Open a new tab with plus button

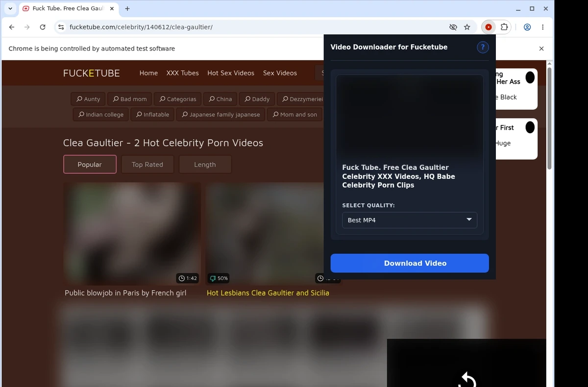point(127,8)
